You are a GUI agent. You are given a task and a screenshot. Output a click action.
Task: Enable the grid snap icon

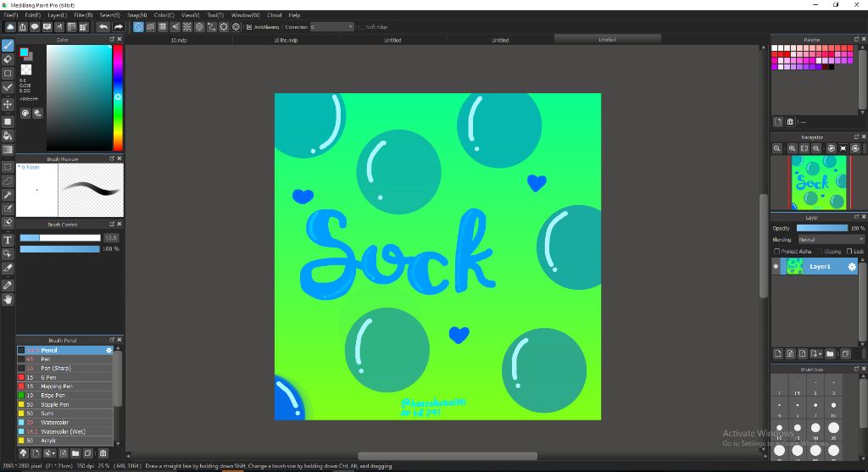[x=163, y=26]
